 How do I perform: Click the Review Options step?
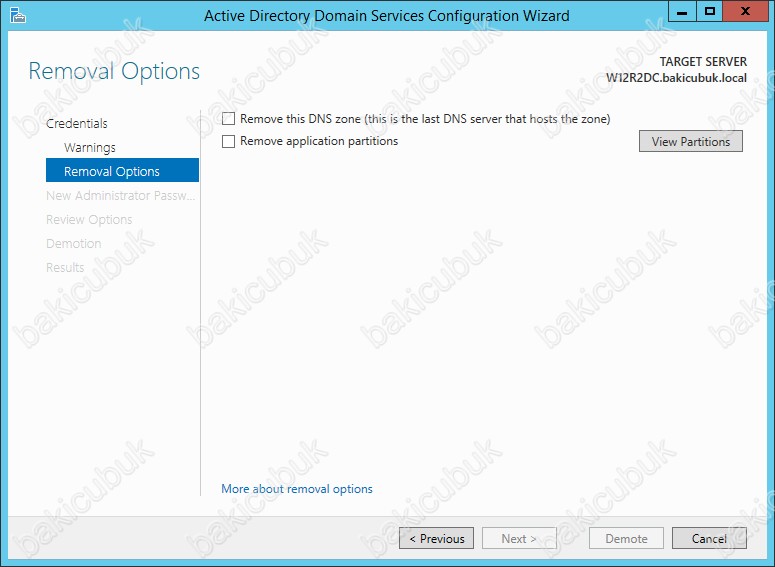tap(89, 219)
